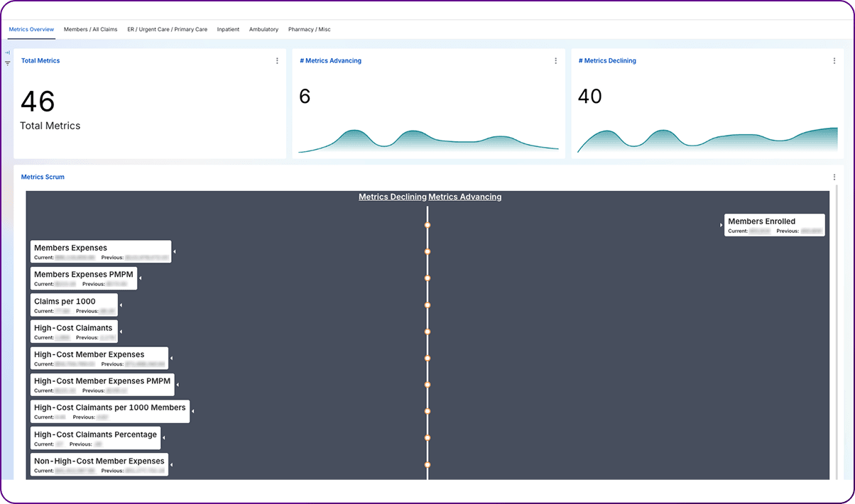Viewport: 855px width, 504px height.
Task: Open Total Metrics card options menu
Action: point(277,61)
